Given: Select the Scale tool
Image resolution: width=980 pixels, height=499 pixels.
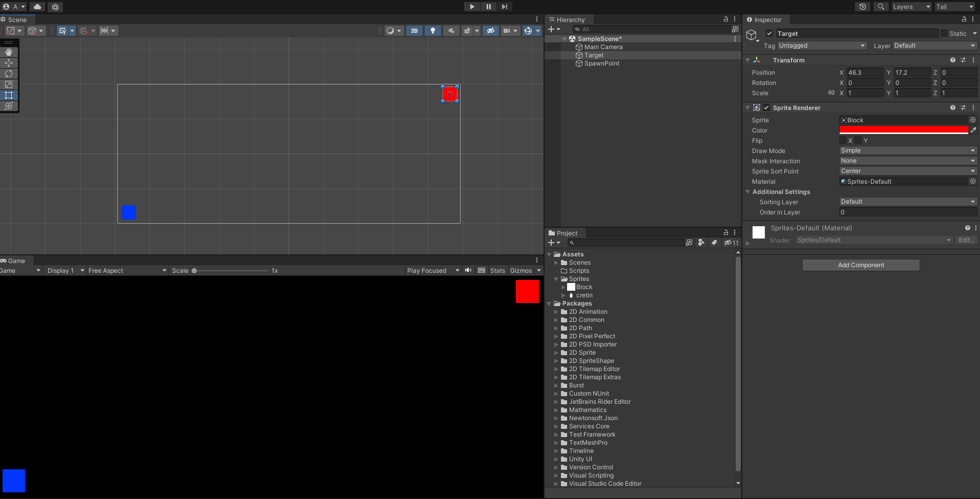Looking at the screenshot, I should pos(9,84).
